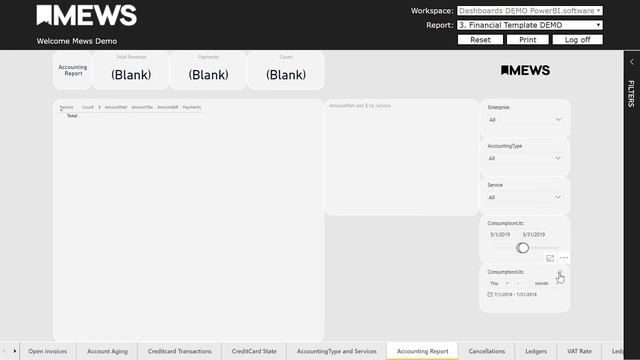Sort by the AmountBill column header
This screenshot has width=640, height=360.
(x=168, y=107)
